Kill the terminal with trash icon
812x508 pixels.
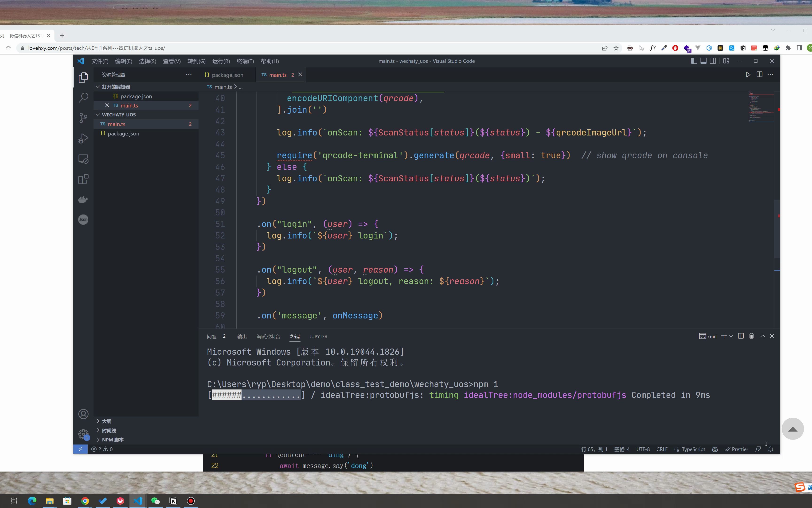pyautogui.click(x=752, y=336)
